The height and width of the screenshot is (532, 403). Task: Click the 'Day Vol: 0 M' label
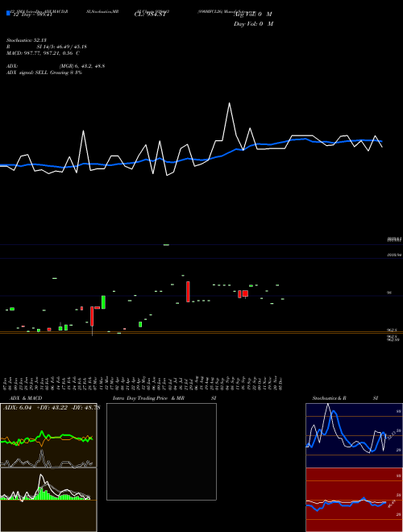(x=253, y=24)
